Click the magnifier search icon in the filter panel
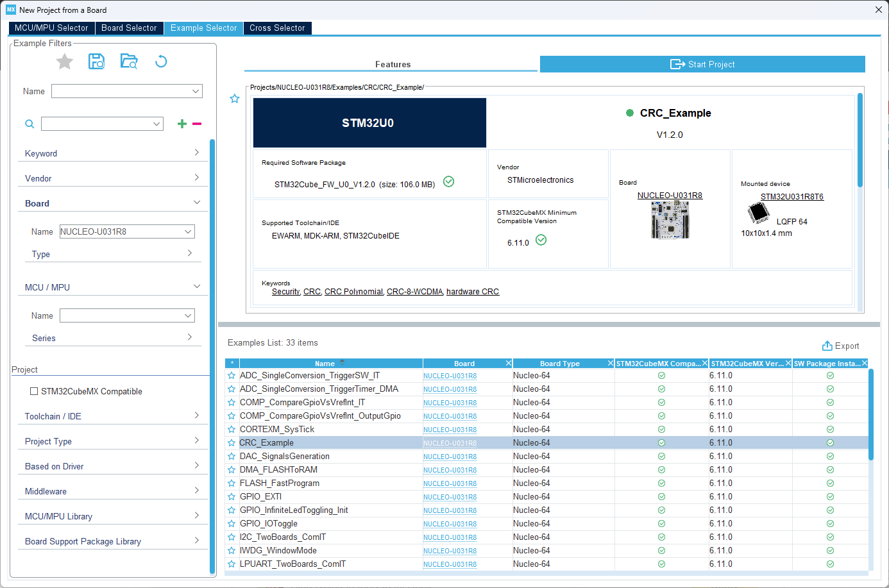889x588 pixels. [29, 123]
